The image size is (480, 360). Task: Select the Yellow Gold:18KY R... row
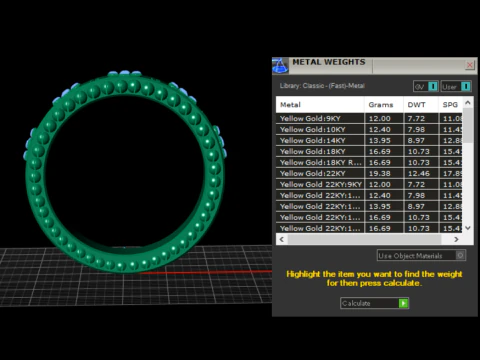coord(369,162)
